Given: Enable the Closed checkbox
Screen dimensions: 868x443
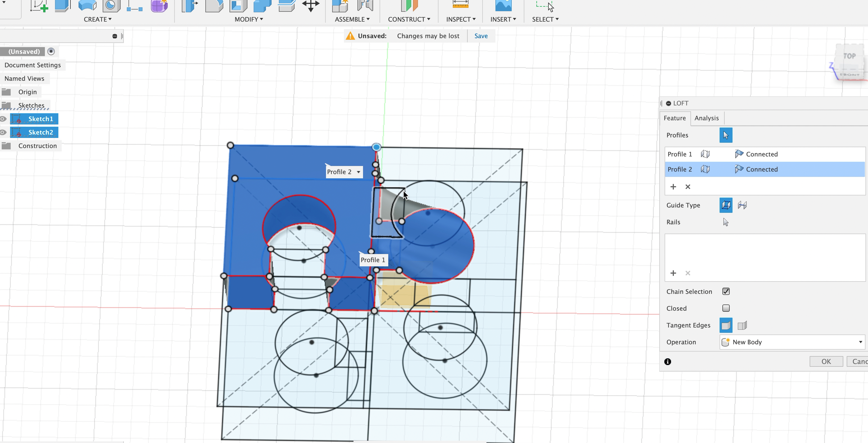Looking at the screenshot, I should 726,308.
